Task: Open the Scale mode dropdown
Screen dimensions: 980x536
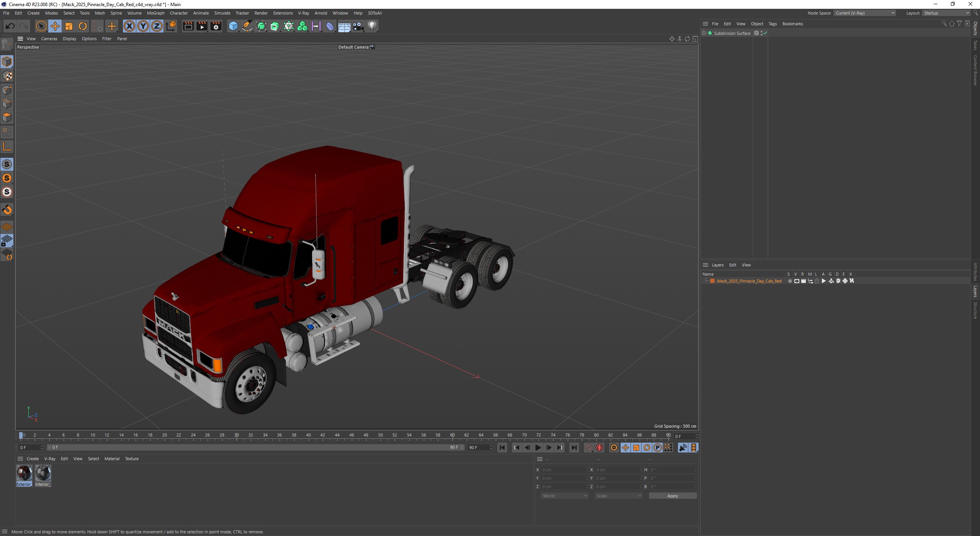Action: pos(618,496)
